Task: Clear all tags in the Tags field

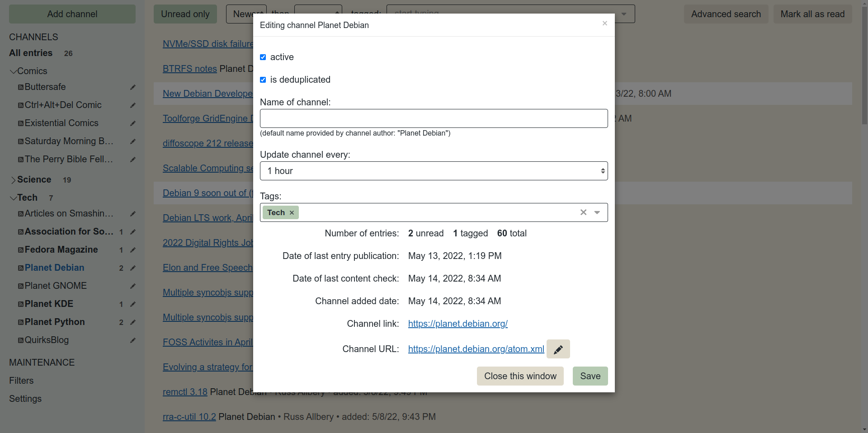Action: 583,212
